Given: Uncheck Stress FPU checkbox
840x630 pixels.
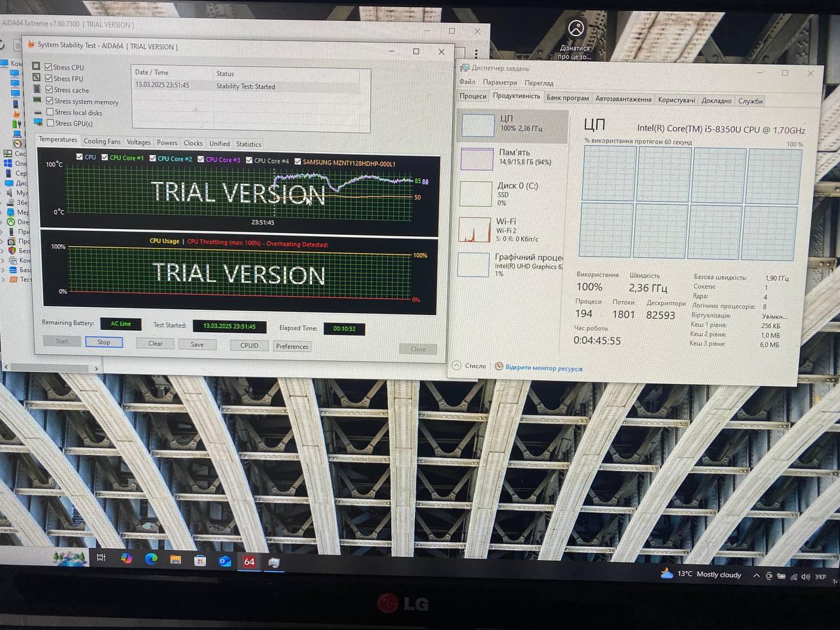Looking at the screenshot, I should click(49, 78).
